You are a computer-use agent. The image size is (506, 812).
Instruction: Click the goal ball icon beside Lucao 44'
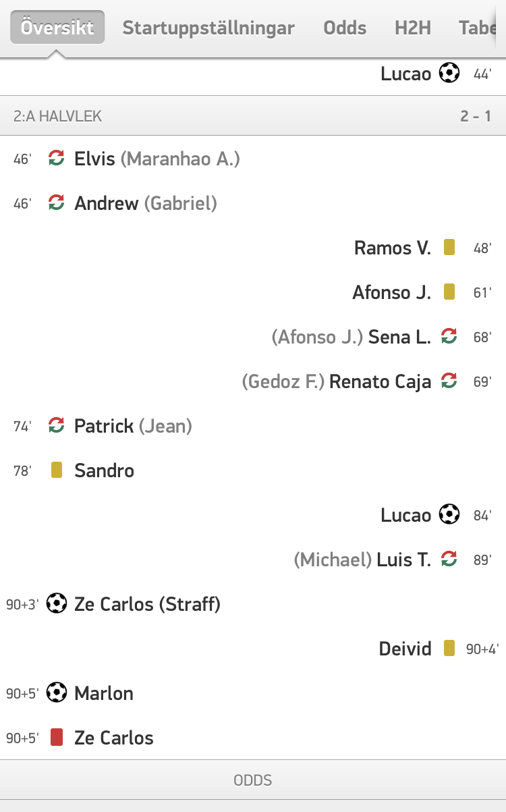point(449,73)
